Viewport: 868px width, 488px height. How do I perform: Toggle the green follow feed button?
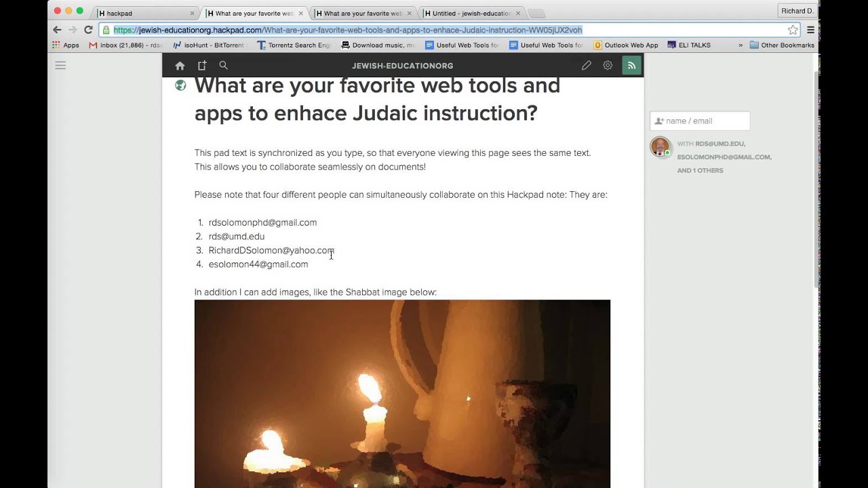[x=631, y=66]
